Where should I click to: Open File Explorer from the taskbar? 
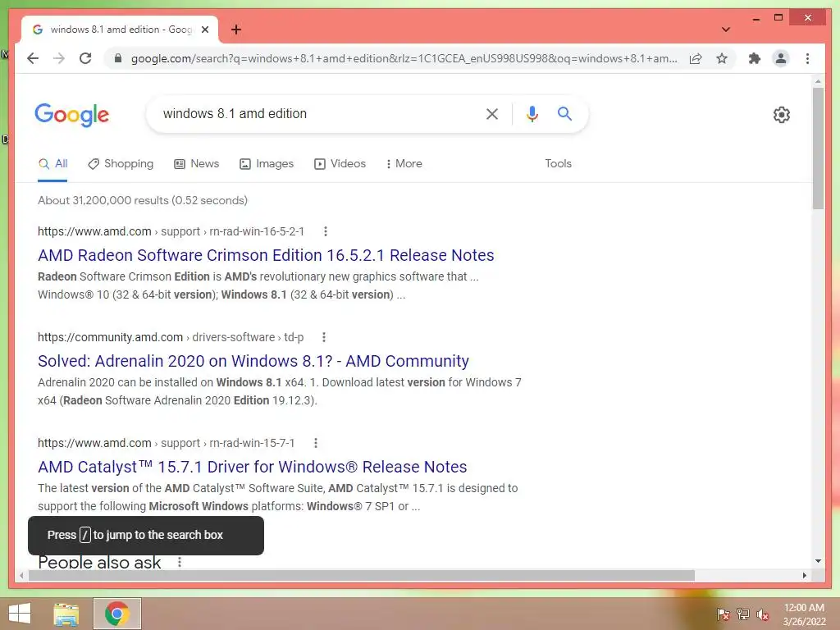click(66, 614)
